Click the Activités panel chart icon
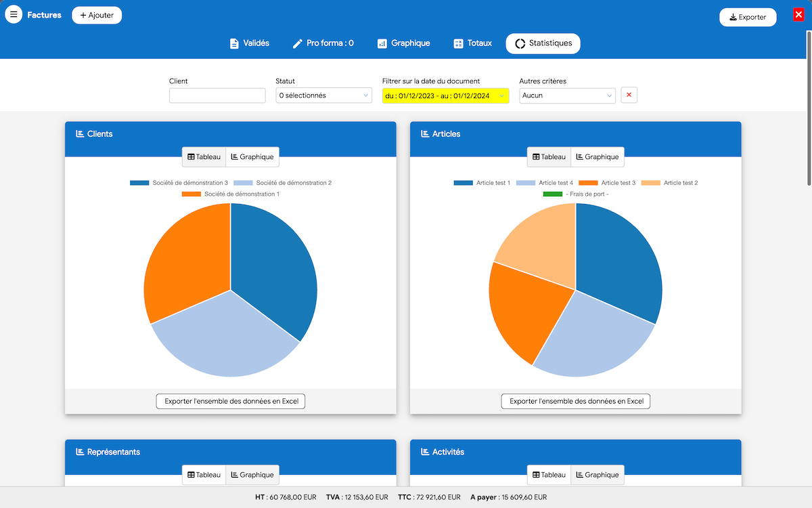Screen dimensions: 812x508 click(425, 452)
